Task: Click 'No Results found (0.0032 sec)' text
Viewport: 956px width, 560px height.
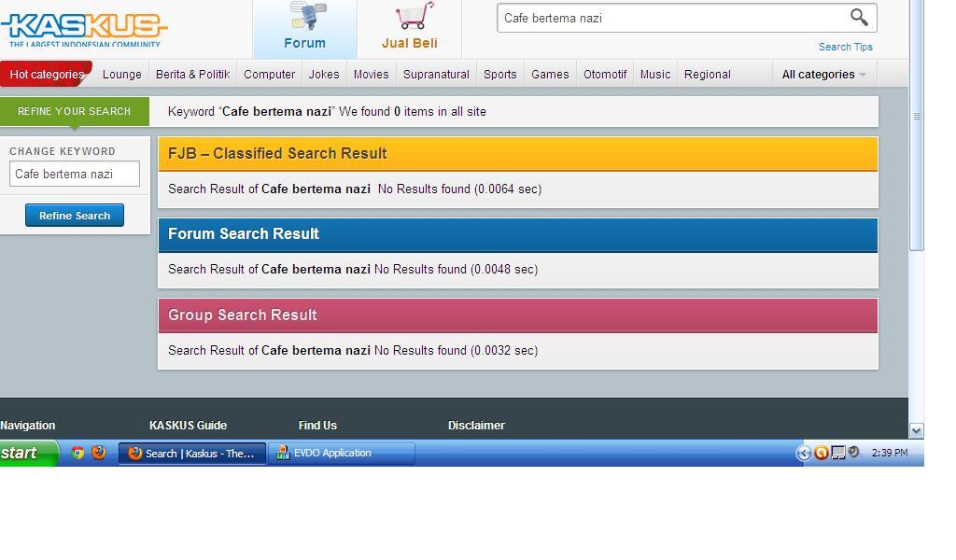Action: click(456, 350)
